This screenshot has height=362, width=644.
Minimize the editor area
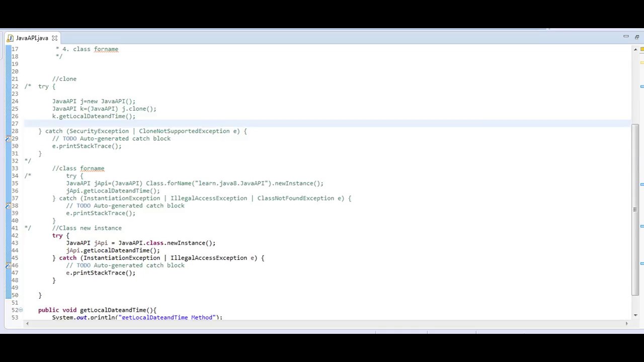click(x=626, y=37)
